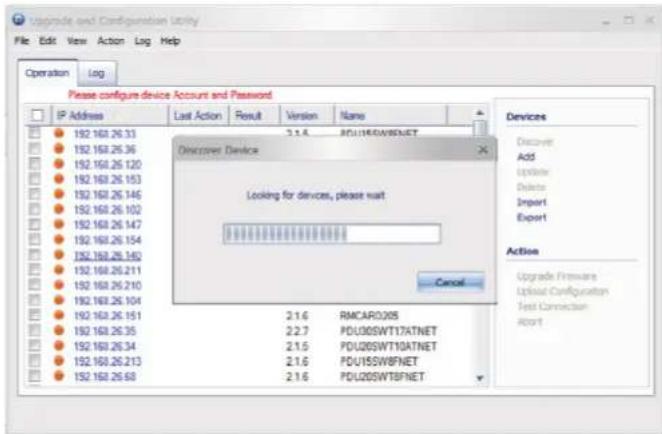This screenshot has height=434, width=662.
Task: Click Discover in the Devices panel
Action: coord(535,141)
